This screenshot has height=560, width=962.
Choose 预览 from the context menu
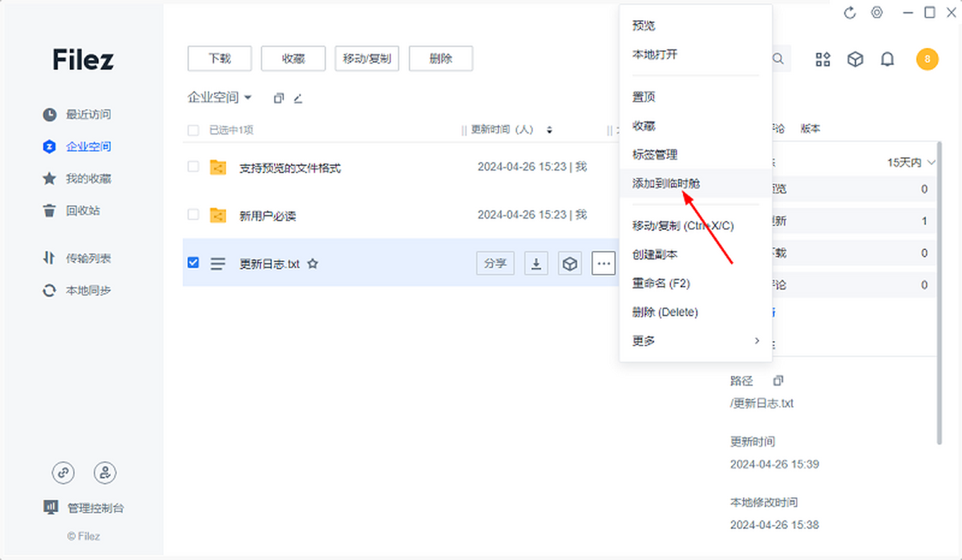point(695,26)
